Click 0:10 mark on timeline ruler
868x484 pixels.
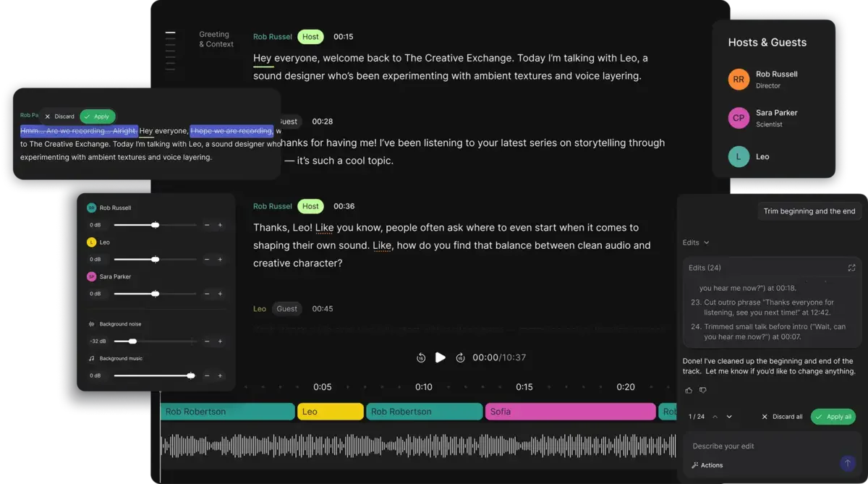(x=424, y=387)
